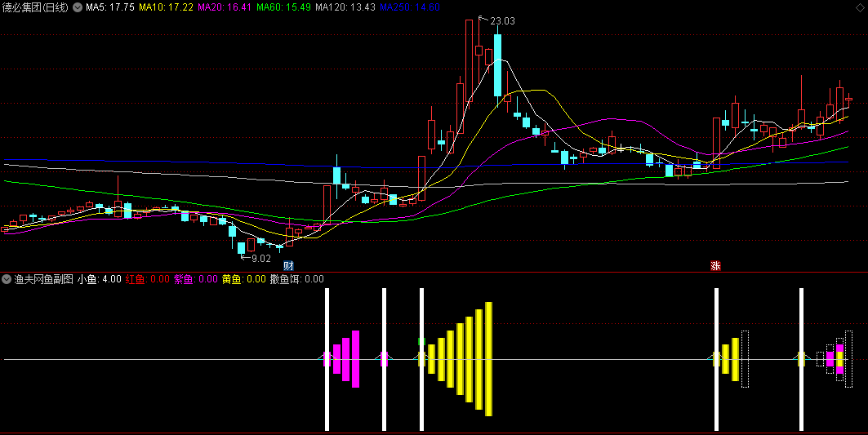Select the 德必集团(日线) chart title
The image size is (868, 435).
pyautogui.click(x=35, y=7)
